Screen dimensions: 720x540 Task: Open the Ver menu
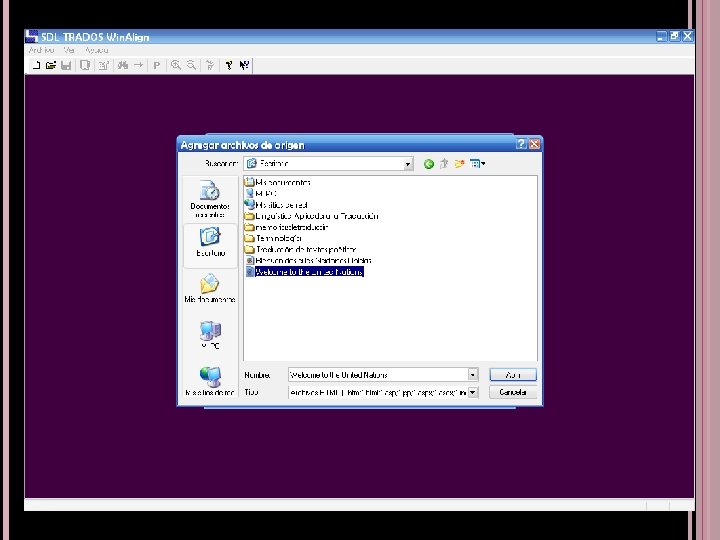tap(69, 50)
